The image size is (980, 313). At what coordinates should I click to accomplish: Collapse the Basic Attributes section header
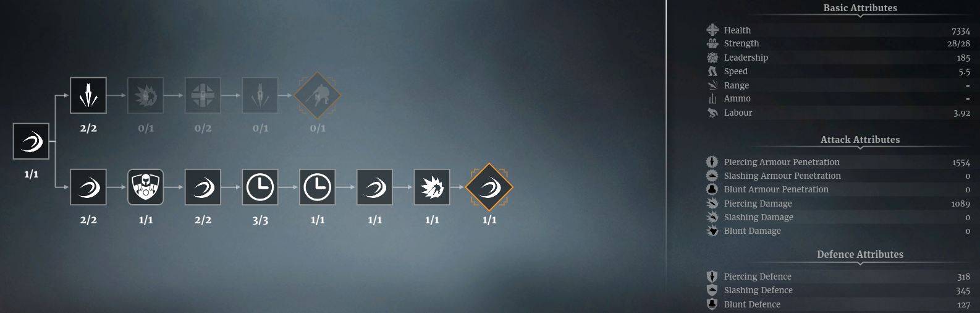click(x=860, y=8)
